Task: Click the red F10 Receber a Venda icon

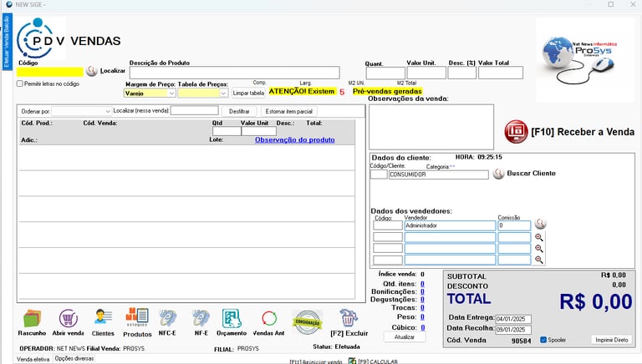Action: (516, 131)
